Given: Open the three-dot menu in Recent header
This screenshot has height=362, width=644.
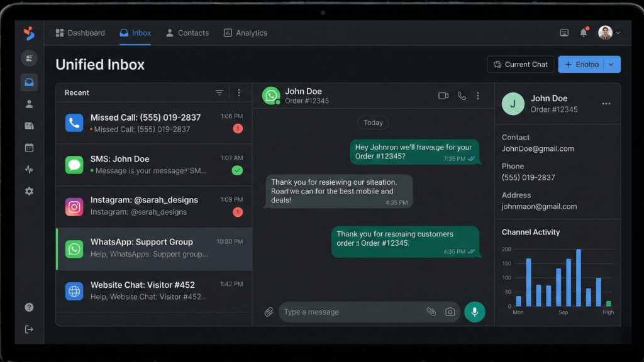Looking at the screenshot, I should click(239, 93).
